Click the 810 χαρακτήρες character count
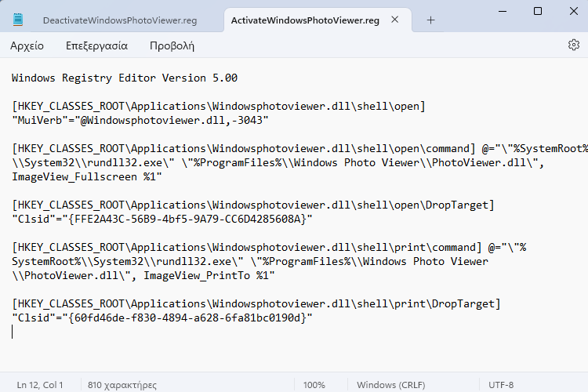 pyautogui.click(x=122, y=385)
